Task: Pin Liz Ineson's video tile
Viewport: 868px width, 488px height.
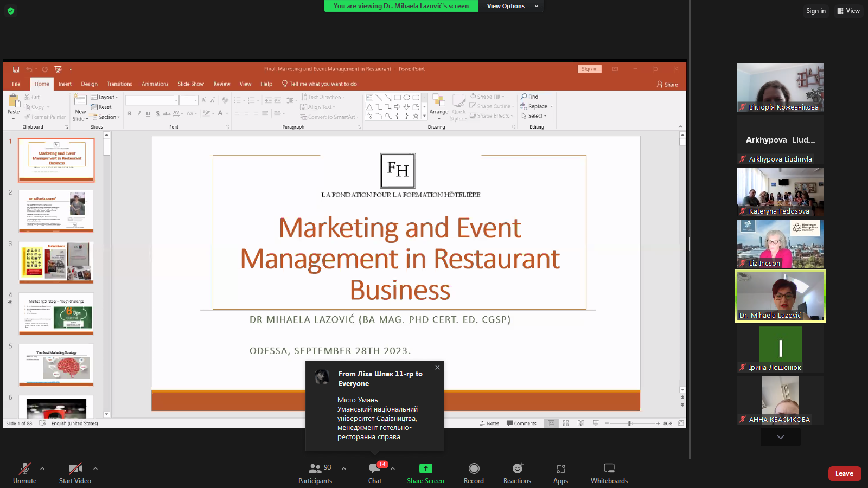Action: (x=780, y=243)
